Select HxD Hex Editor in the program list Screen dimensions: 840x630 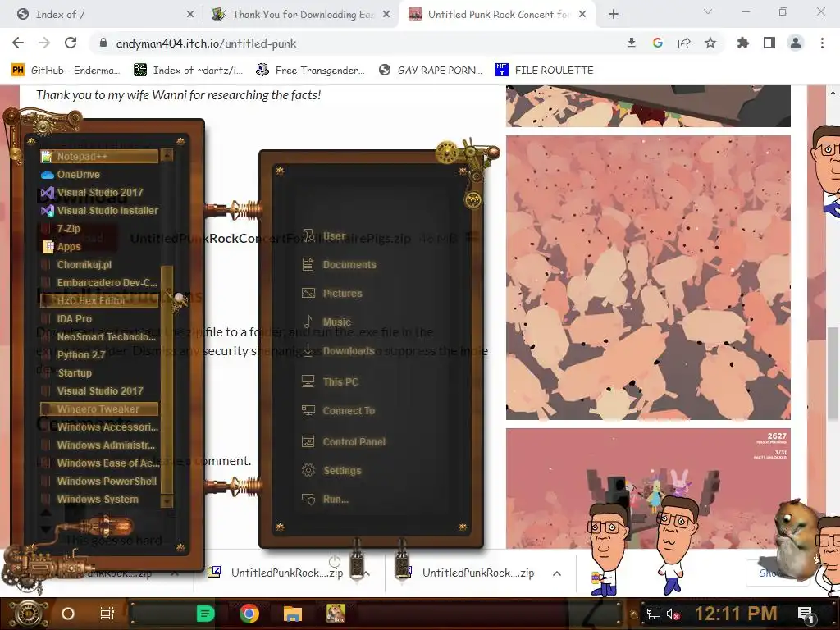[99, 301]
